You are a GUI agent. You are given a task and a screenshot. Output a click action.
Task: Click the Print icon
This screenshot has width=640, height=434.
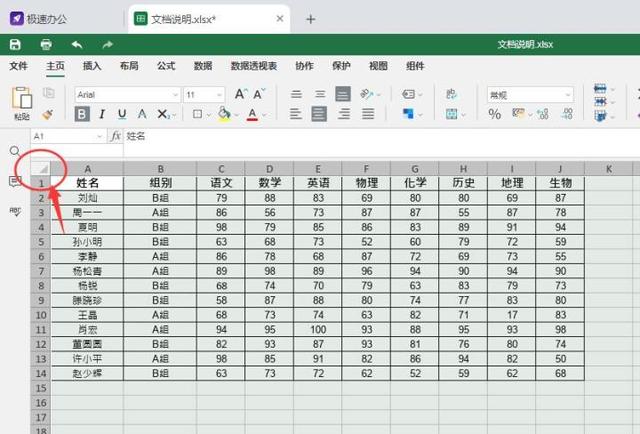pyautogui.click(x=46, y=45)
